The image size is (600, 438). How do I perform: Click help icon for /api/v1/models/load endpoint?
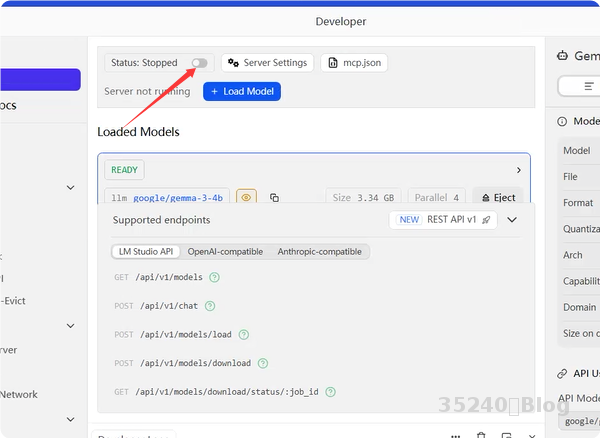pyautogui.click(x=244, y=335)
